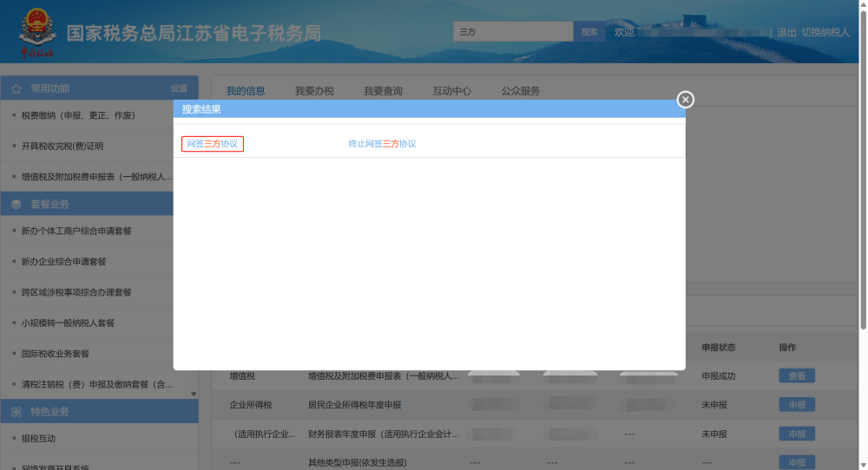Switch to the 我要查询 tab
This screenshot has height=470, width=868.
coord(383,91)
